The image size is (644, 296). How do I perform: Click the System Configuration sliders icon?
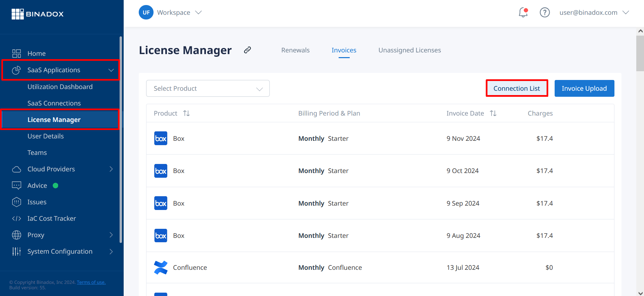pyautogui.click(x=16, y=251)
